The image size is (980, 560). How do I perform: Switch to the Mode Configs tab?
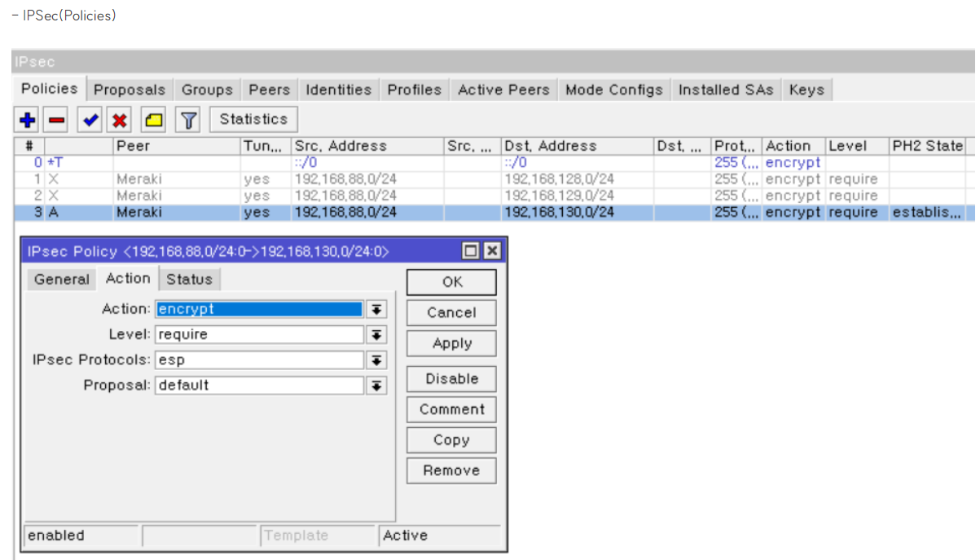pos(614,90)
